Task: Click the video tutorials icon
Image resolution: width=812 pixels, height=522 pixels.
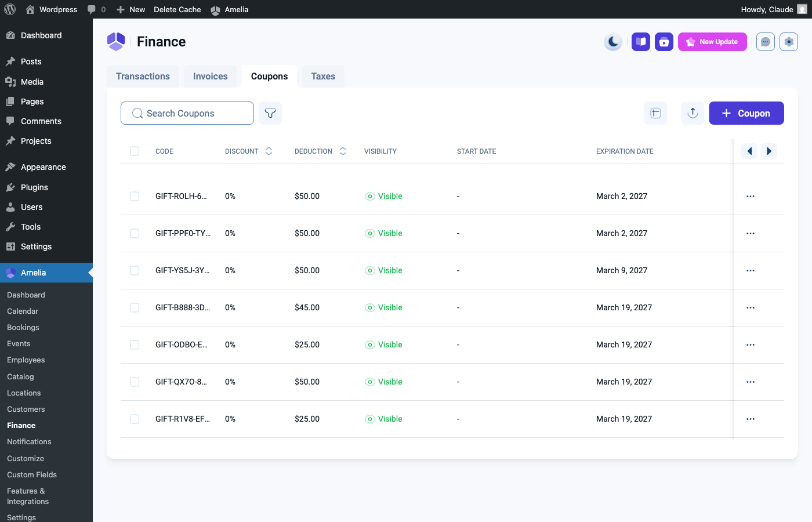Action: coord(664,42)
